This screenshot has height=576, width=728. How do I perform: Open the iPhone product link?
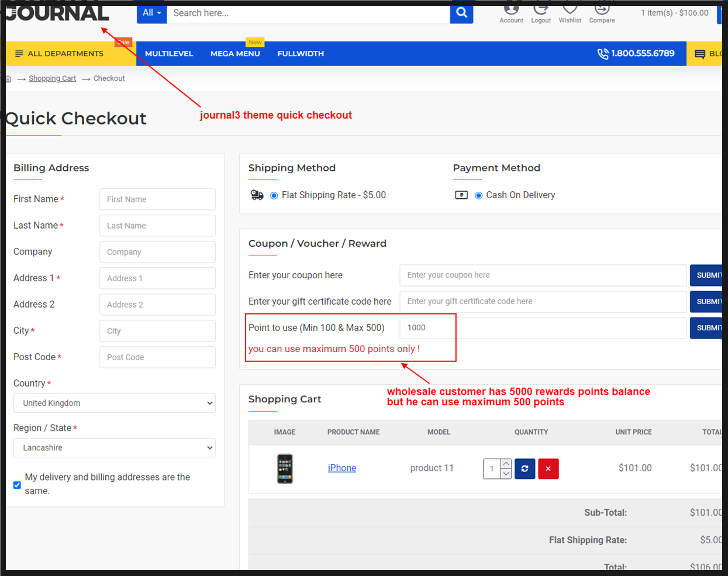tap(342, 468)
